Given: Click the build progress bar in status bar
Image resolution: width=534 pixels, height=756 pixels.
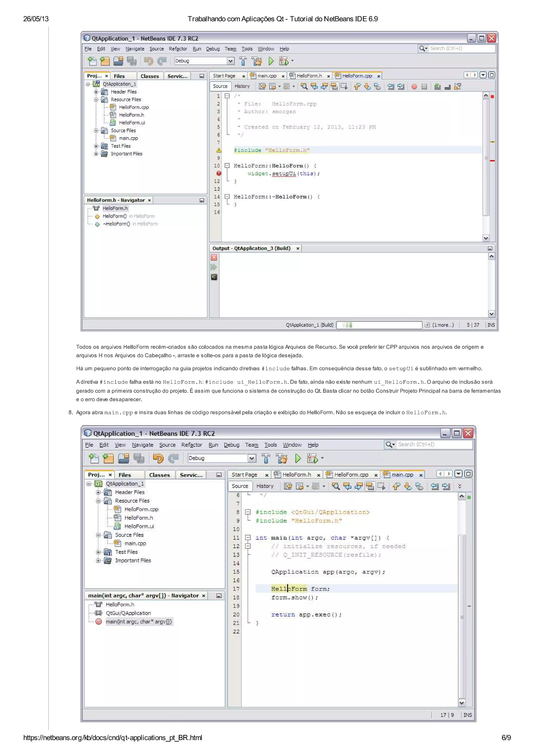Looking at the screenshot, I should point(379,325).
